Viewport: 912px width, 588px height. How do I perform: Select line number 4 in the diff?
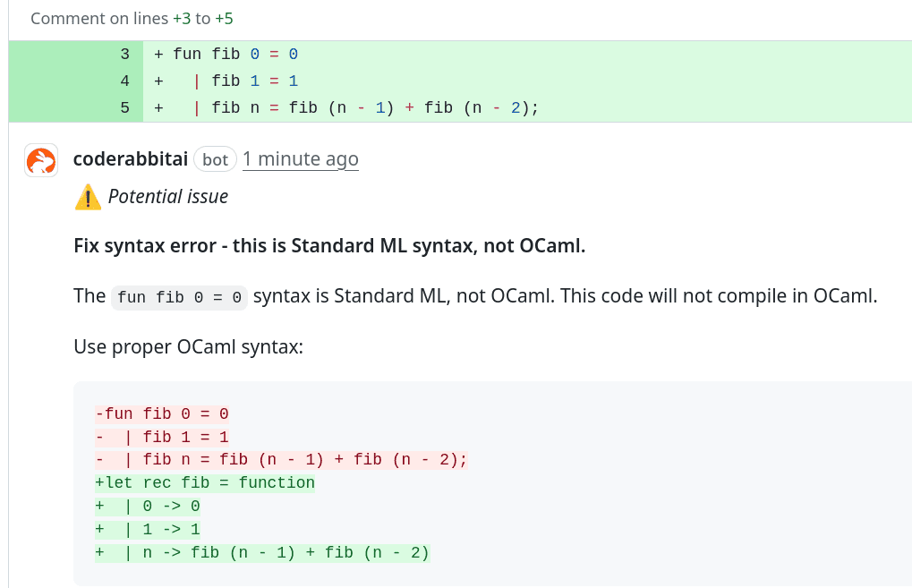coord(123,81)
